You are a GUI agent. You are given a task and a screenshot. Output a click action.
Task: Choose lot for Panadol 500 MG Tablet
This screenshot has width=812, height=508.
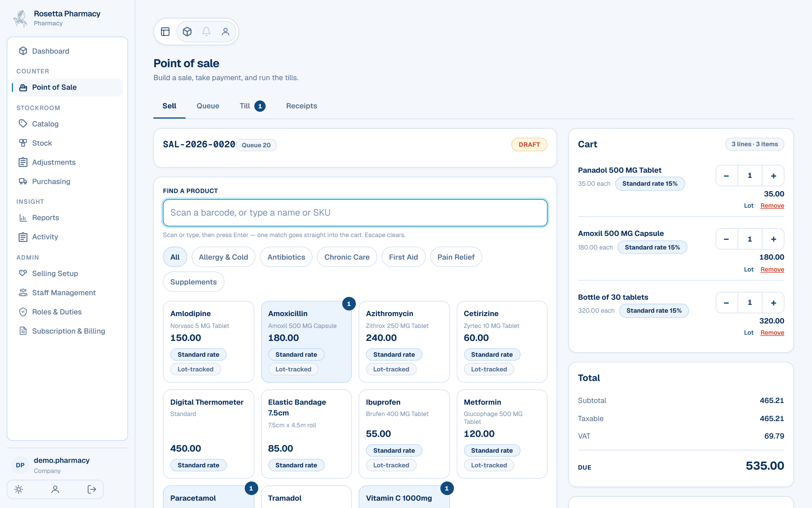point(749,206)
